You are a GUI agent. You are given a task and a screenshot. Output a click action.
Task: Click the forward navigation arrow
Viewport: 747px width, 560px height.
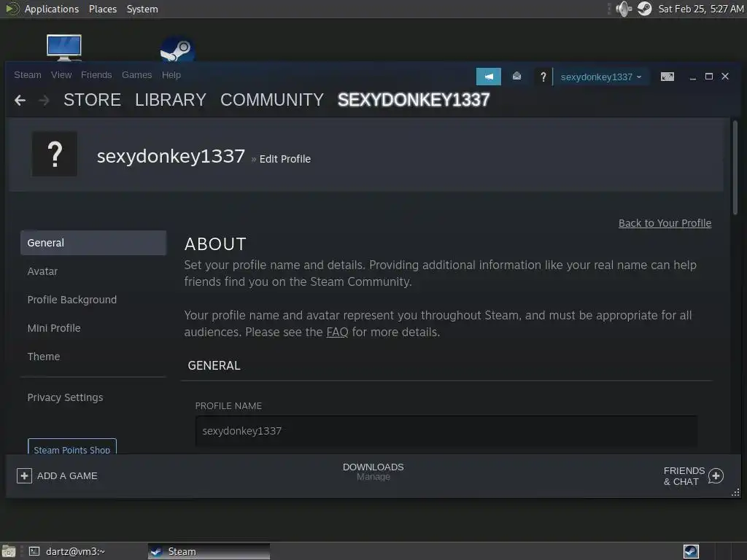point(44,101)
